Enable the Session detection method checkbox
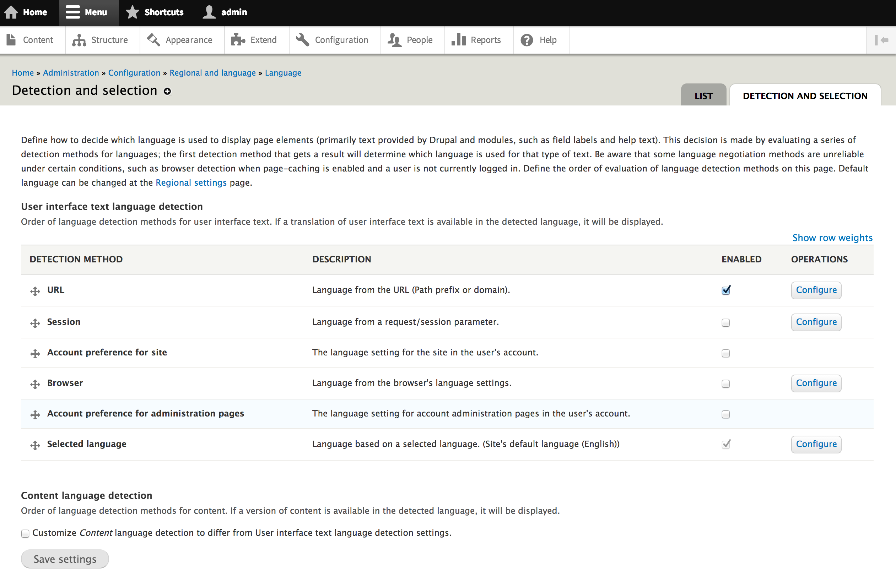This screenshot has height=588, width=896. pyautogui.click(x=726, y=323)
